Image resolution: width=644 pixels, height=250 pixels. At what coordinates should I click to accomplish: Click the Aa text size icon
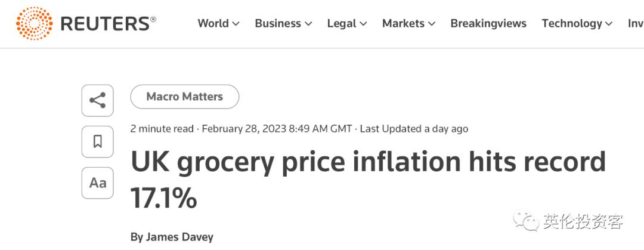[97, 183]
